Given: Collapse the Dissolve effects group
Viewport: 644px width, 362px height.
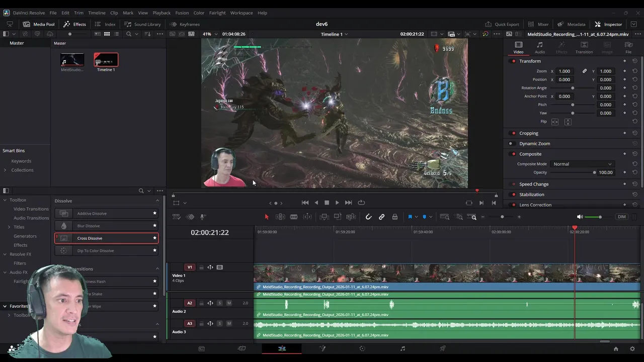Looking at the screenshot, I should click(x=157, y=201).
